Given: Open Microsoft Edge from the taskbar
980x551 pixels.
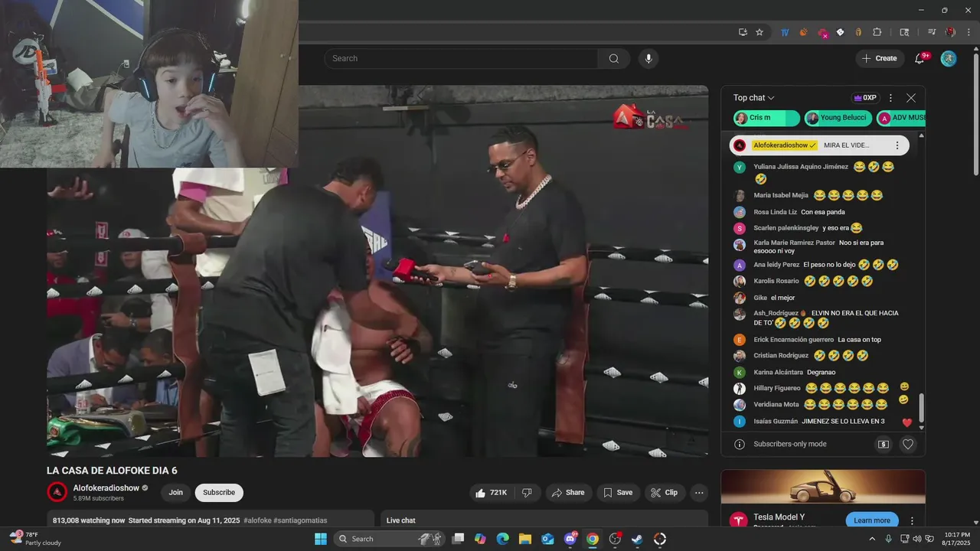Looking at the screenshot, I should [503, 539].
